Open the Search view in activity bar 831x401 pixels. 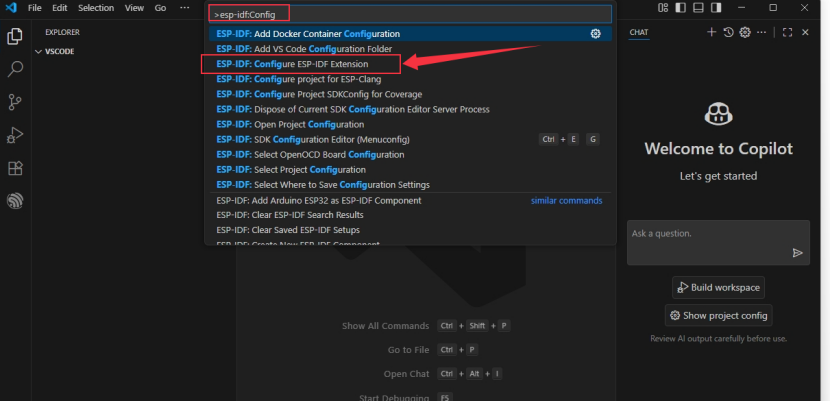pyautogui.click(x=15, y=69)
